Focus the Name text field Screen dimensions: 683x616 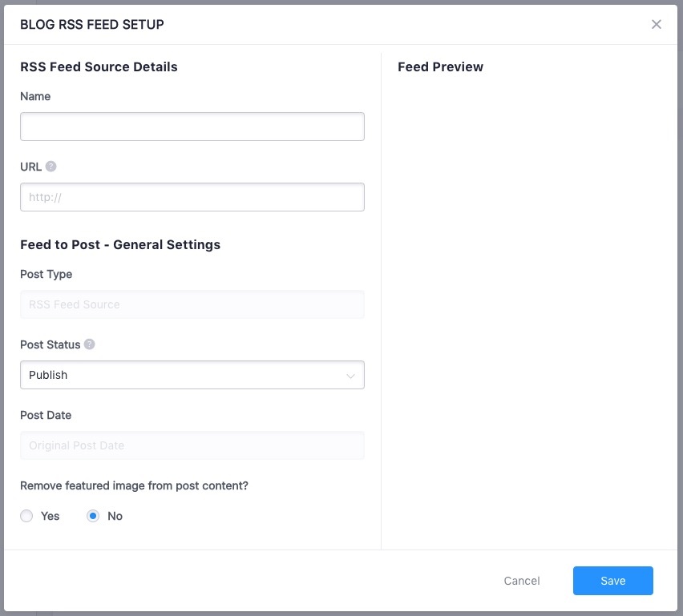(x=192, y=127)
